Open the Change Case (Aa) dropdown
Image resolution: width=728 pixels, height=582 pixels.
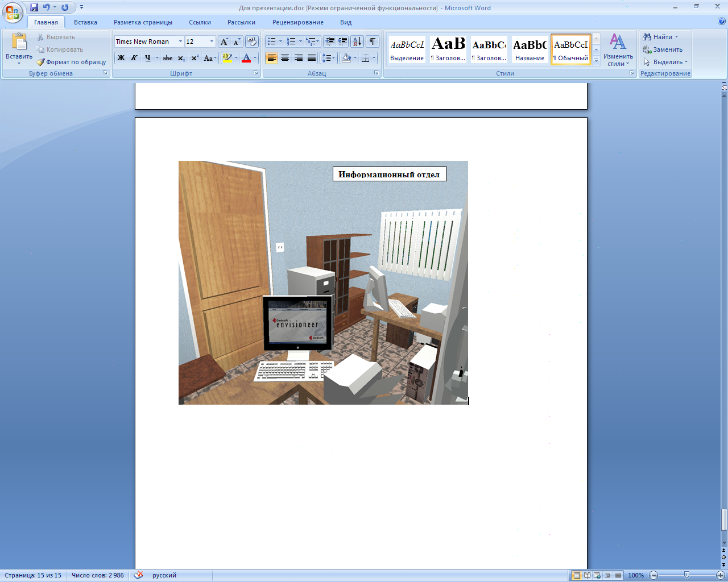[x=210, y=58]
